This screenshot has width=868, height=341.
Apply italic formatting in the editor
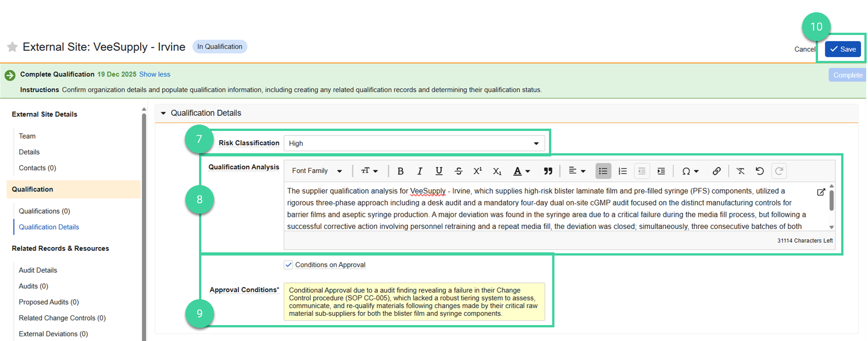click(419, 171)
